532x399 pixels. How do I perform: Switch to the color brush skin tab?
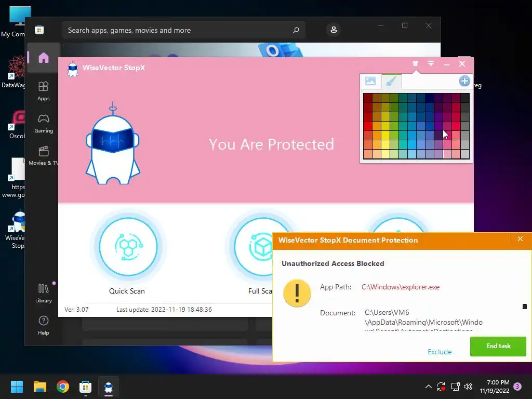tap(391, 82)
